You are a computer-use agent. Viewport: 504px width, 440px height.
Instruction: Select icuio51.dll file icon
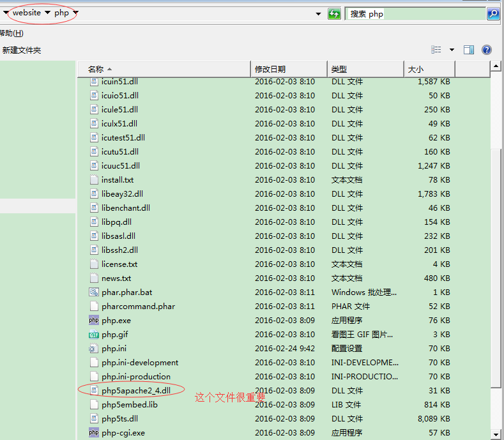(x=94, y=95)
